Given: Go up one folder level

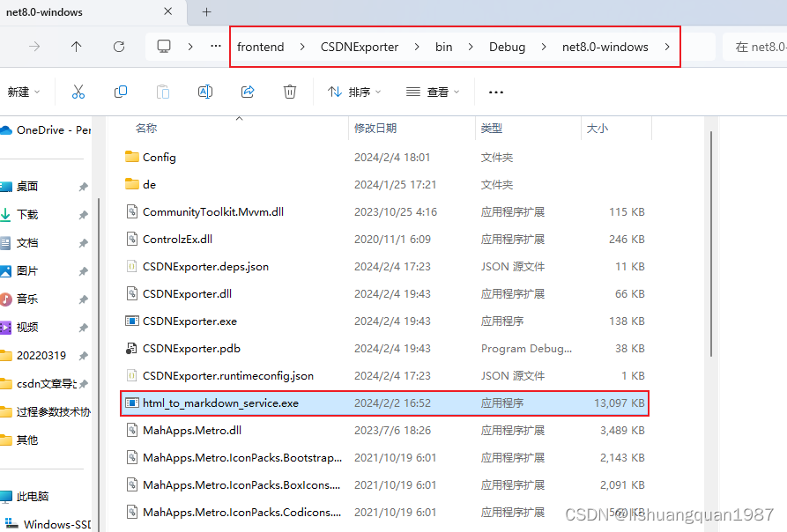Looking at the screenshot, I should pos(77,47).
